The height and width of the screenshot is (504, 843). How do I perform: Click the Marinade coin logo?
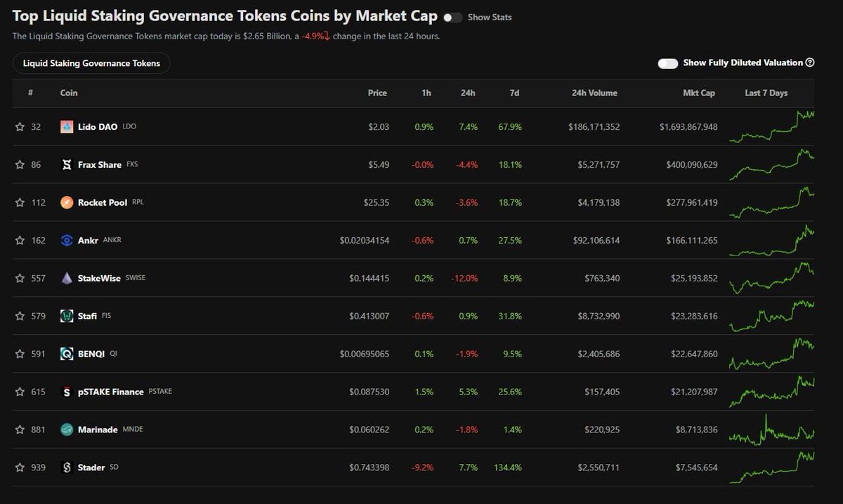pyautogui.click(x=67, y=430)
